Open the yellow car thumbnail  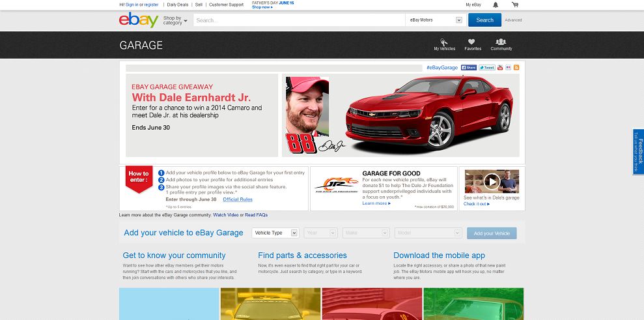coord(270,304)
